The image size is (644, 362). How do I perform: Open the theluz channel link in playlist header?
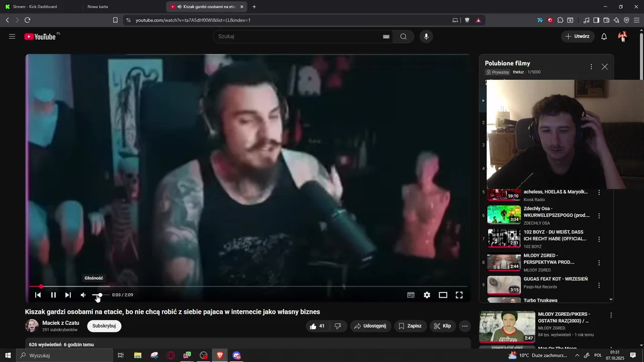[x=518, y=72]
